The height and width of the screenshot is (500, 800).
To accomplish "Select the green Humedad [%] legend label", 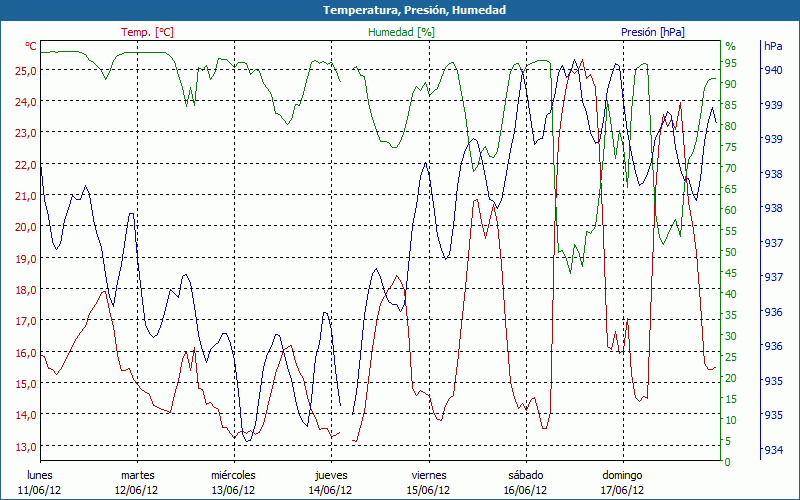I will click(x=401, y=32).
